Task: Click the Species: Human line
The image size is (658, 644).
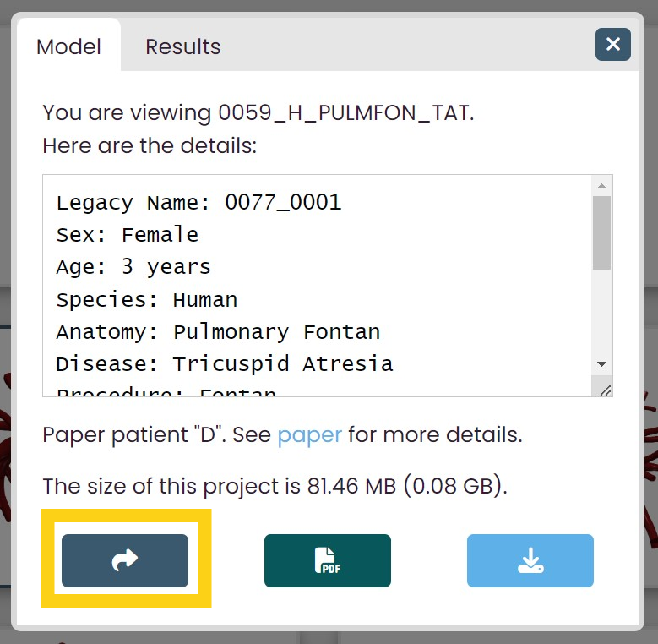Action: click(146, 299)
